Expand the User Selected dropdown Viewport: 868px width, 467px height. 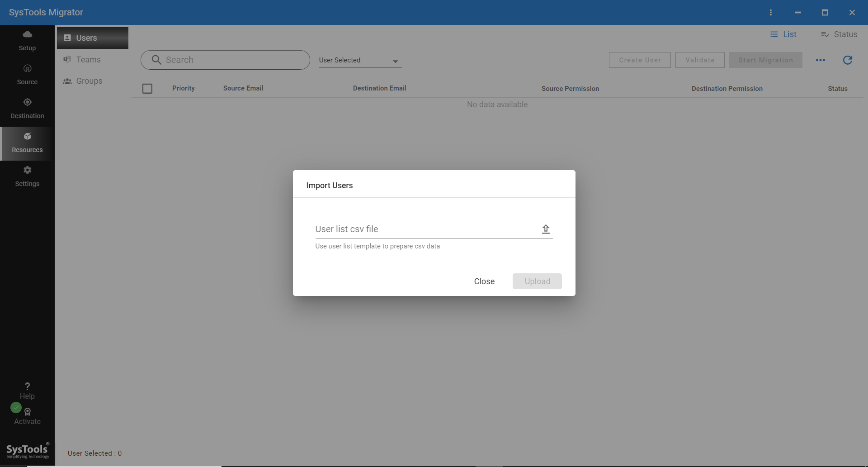(360, 60)
